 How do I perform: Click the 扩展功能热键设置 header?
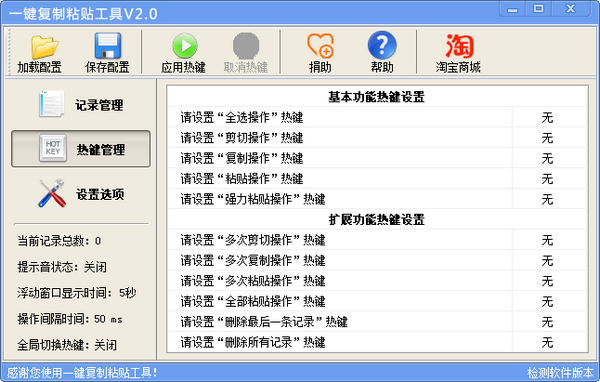[377, 220]
